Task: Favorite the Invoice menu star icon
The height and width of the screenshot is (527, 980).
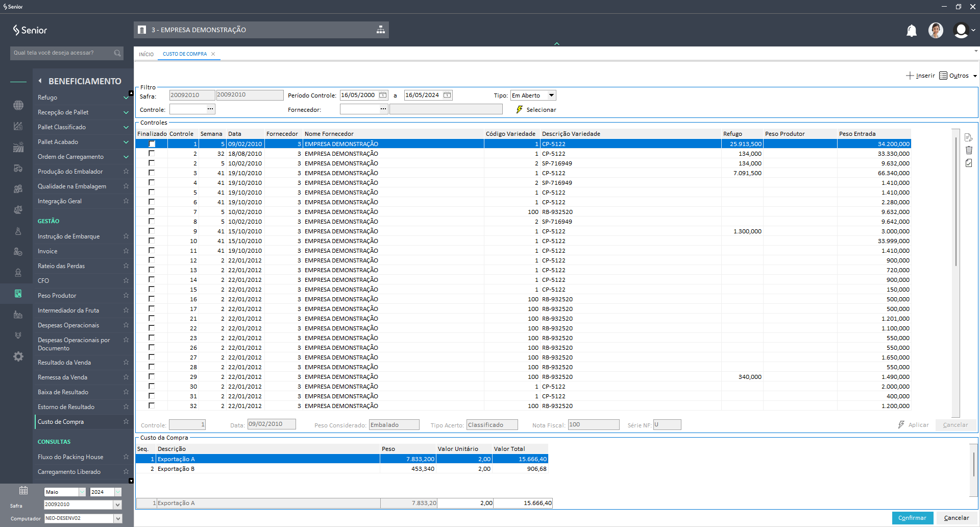Action: 126,251
